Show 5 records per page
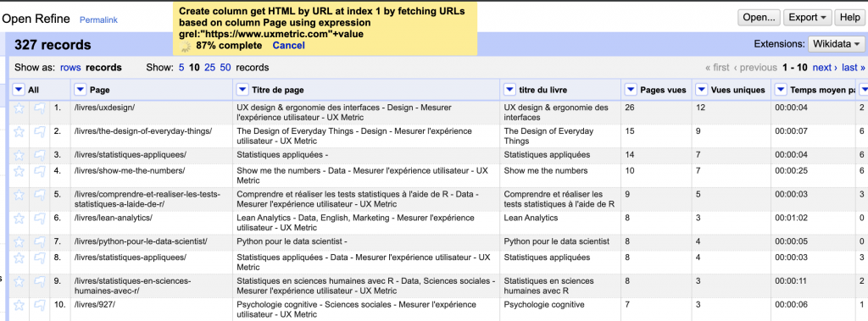Screen dimensions: 868x321 pos(181,68)
